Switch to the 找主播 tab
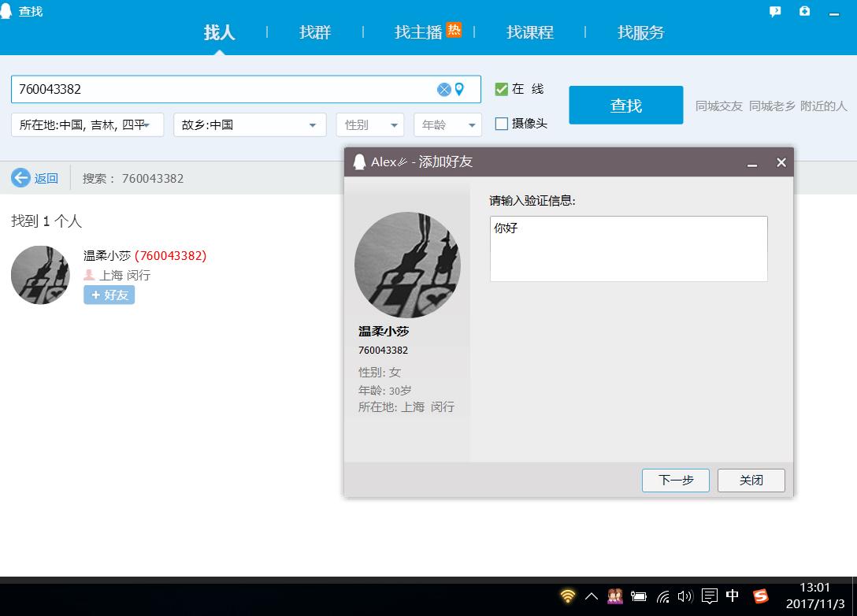This screenshot has height=616, width=857. coord(418,32)
